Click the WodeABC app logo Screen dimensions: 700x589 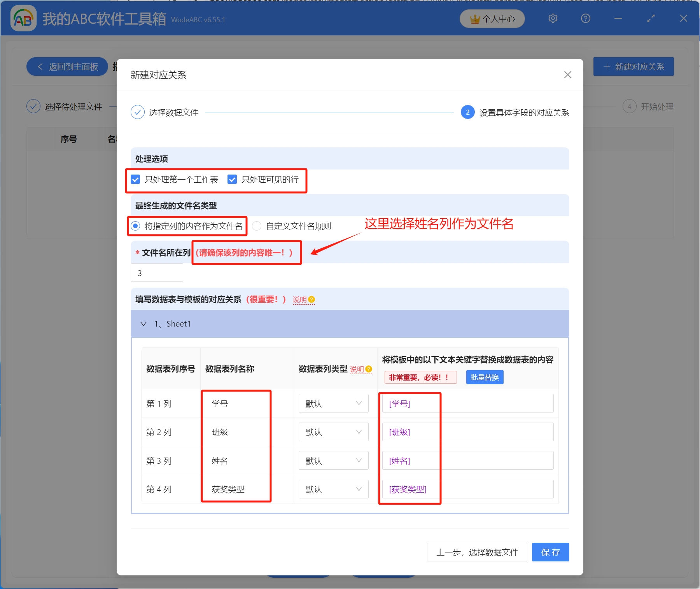point(23,19)
